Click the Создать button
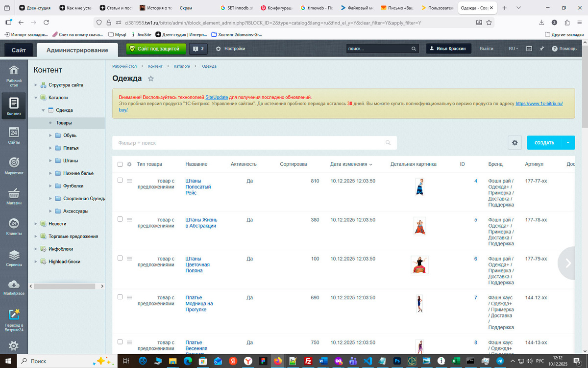588x368 pixels. 544,143
